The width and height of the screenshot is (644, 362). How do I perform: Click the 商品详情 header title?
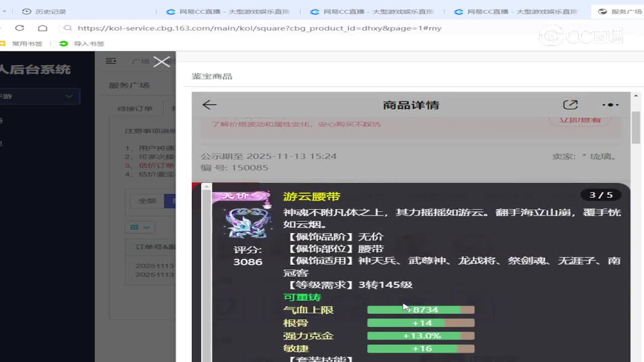point(411,105)
